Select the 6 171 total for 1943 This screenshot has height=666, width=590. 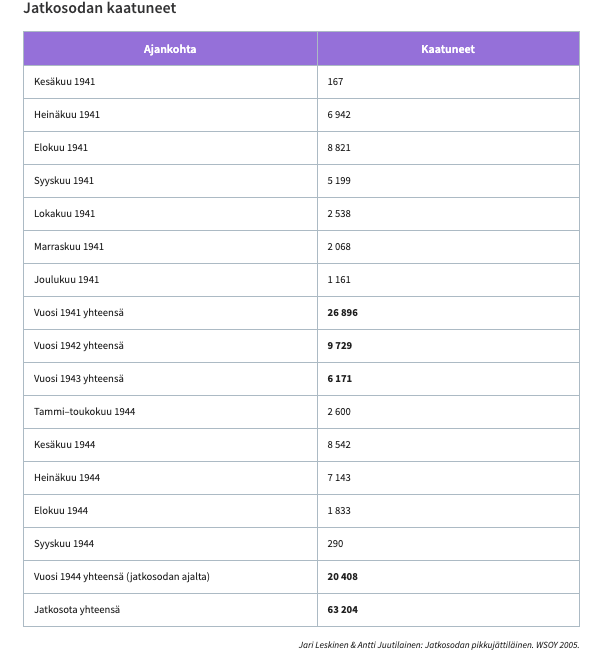coord(339,379)
